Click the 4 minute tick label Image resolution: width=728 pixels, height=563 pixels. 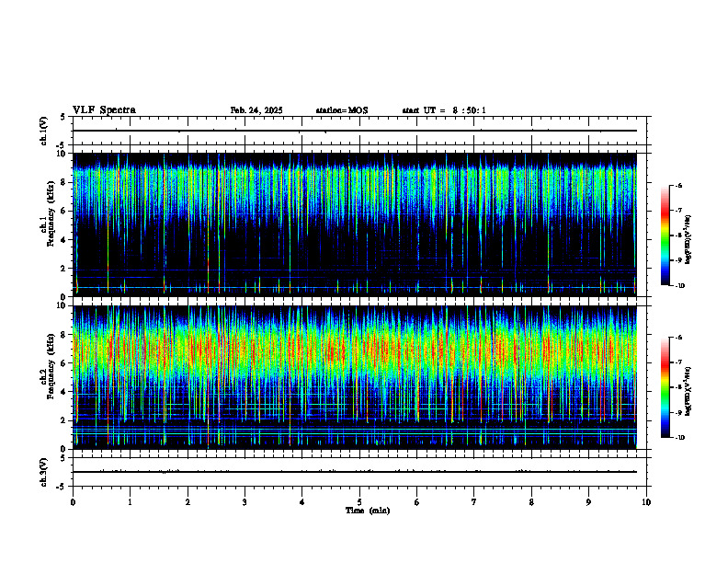[x=302, y=502]
